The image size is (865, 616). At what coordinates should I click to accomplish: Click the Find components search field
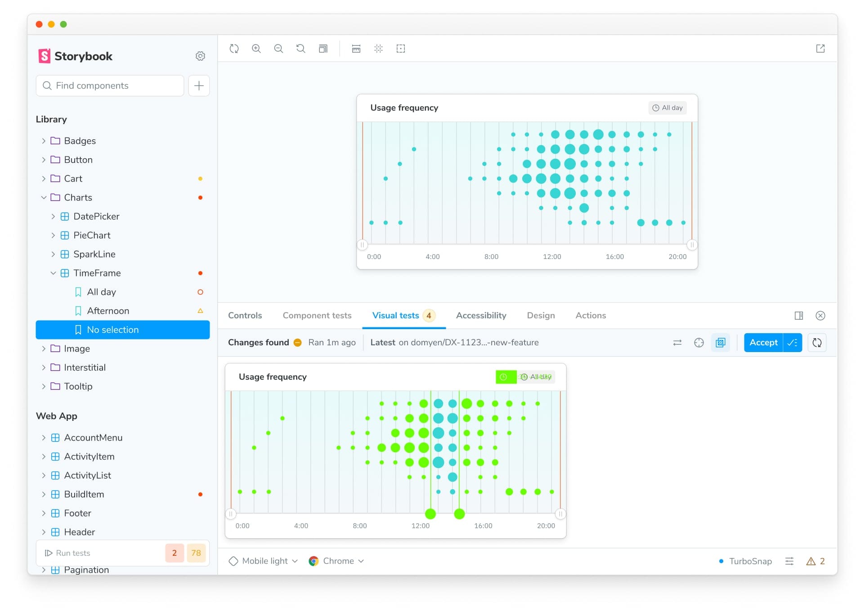click(110, 85)
